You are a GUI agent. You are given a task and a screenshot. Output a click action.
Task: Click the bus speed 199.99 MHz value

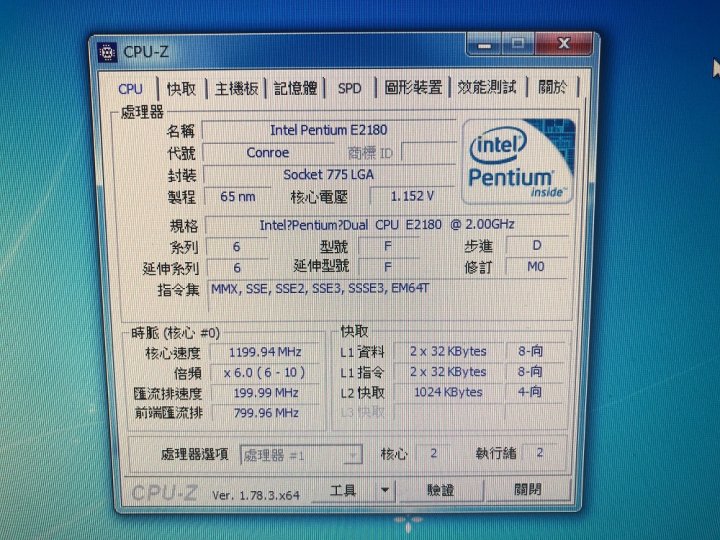265,393
